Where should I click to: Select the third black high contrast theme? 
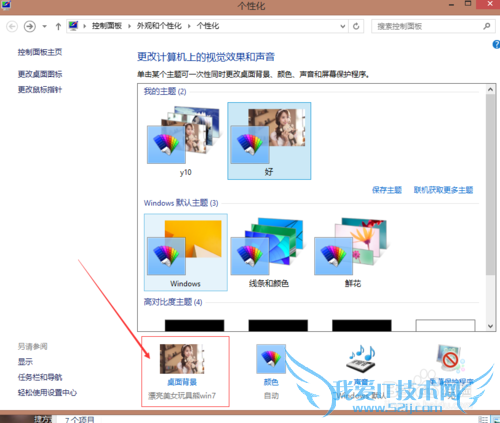(362, 325)
